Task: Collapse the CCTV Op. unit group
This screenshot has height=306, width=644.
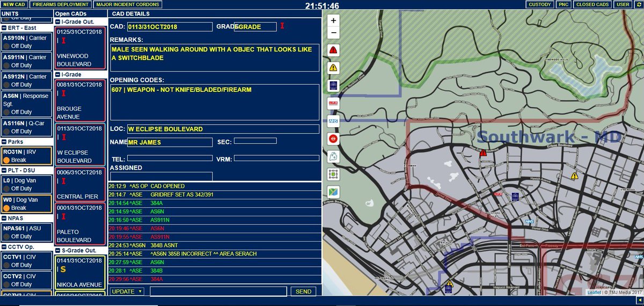Action: click(x=4, y=247)
